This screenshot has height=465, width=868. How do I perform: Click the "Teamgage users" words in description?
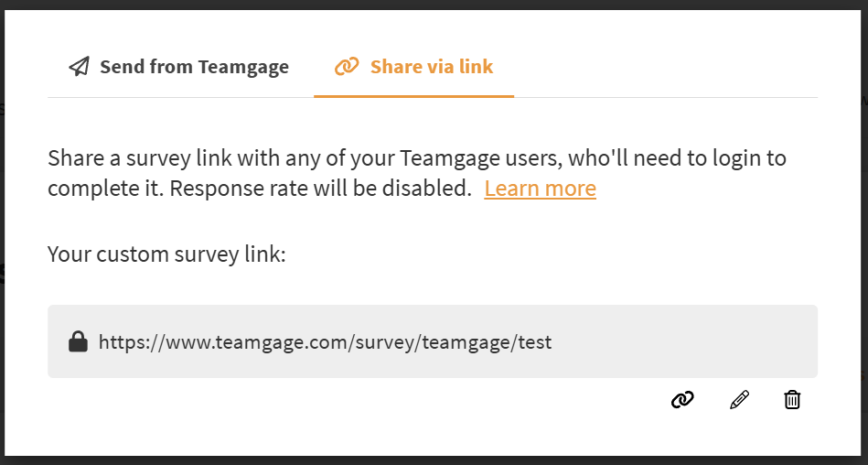tap(480, 158)
